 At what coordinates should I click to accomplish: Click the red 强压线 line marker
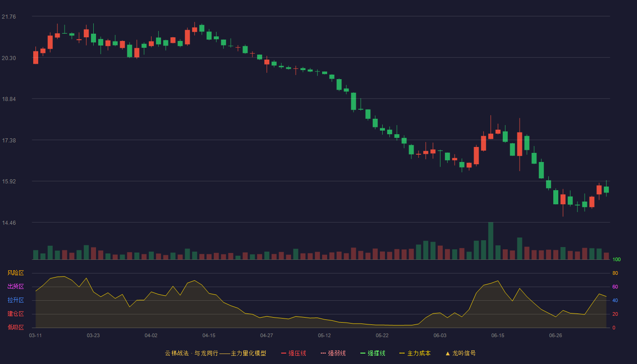tap(283, 353)
